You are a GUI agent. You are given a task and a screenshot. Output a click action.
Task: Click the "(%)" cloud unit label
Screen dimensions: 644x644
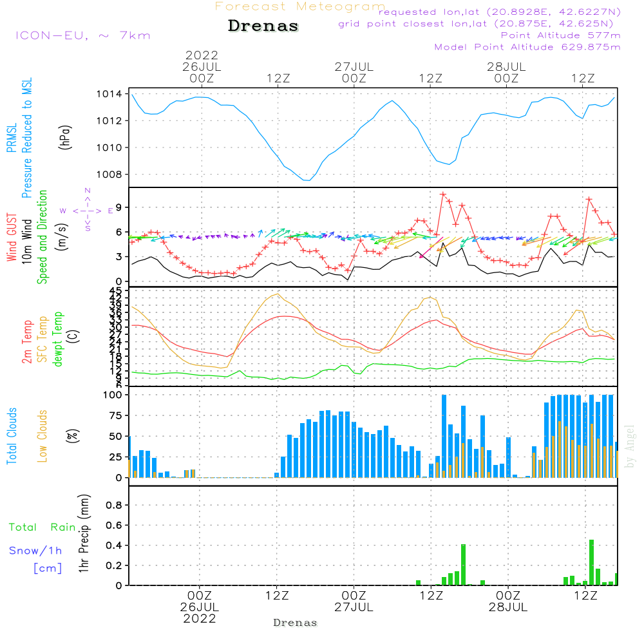tap(72, 436)
